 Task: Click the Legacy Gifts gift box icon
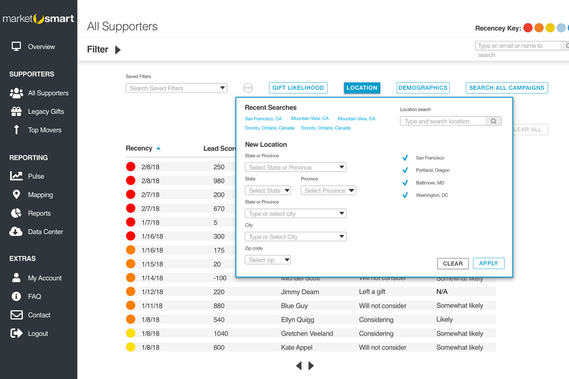pos(16,111)
